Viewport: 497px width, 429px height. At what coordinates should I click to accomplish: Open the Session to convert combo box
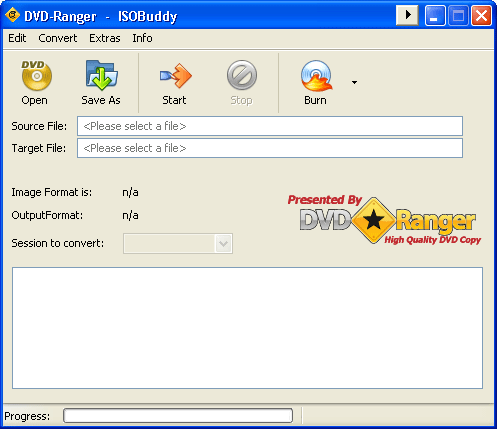[x=178, y=244]
